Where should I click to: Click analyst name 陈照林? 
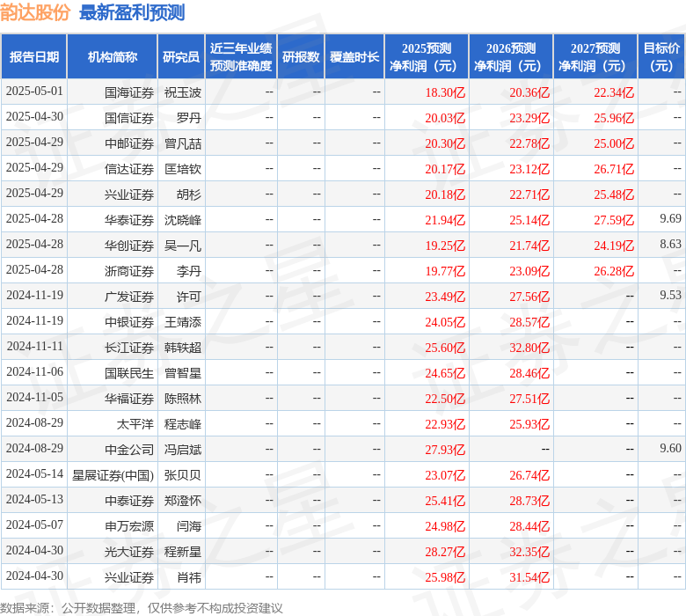tap(183, 399)
